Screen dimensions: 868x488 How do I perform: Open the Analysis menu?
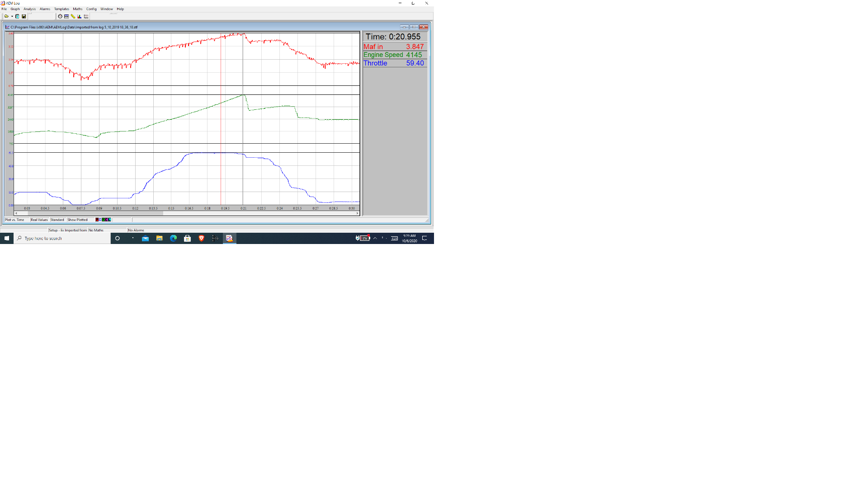click(29, 9)
